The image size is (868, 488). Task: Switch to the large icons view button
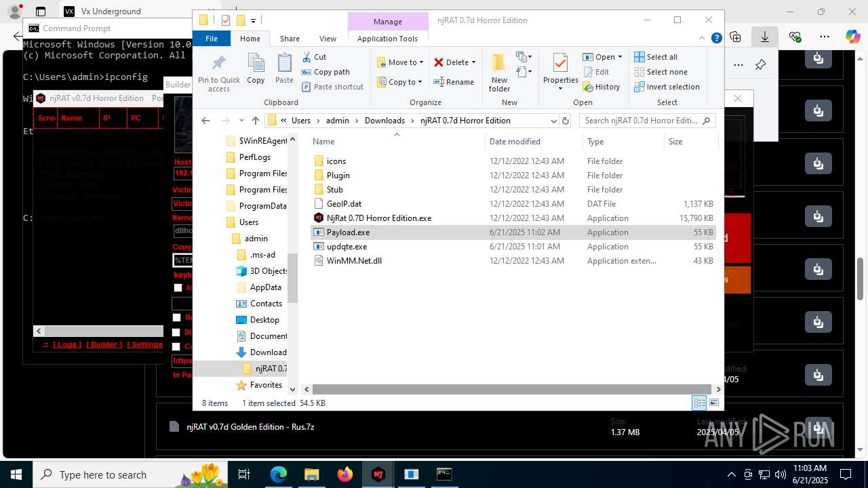(x=713, y=403)
